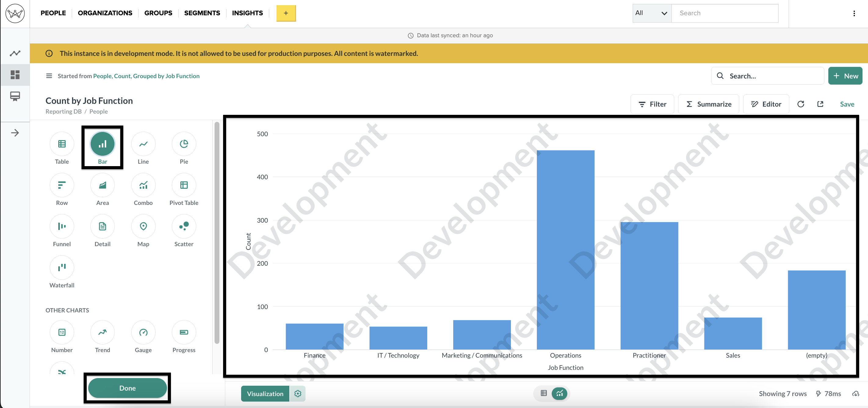Click the chart type panel scrollbar
868x408 pixels.
pos(217,233)
